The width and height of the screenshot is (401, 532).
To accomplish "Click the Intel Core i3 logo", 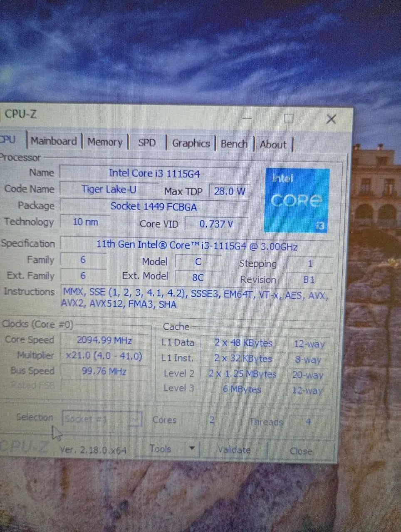I will click(x=297, y=200).
